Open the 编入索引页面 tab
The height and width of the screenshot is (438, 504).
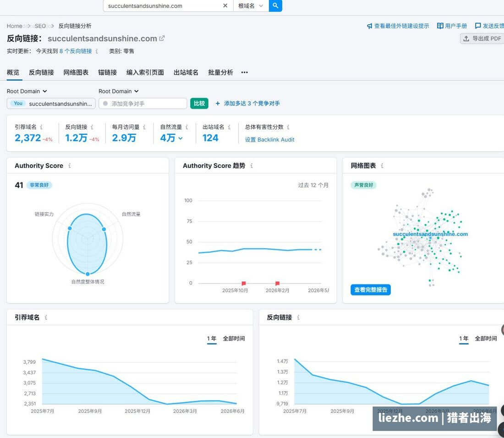[145, 72]
